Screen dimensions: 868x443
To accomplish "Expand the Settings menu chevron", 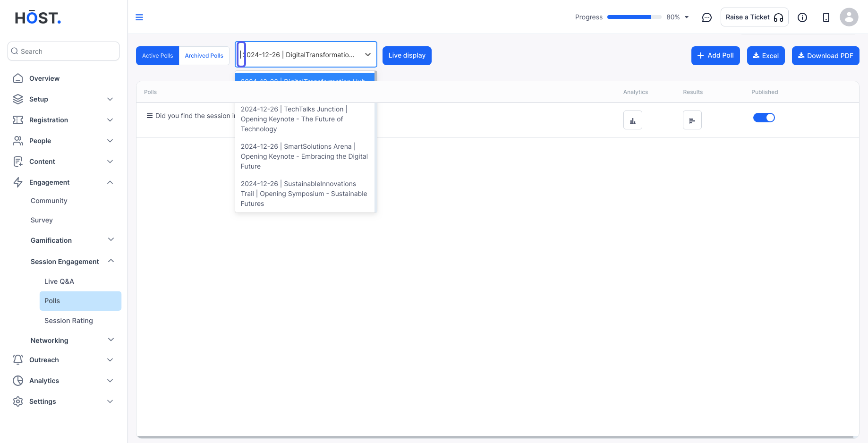I will [110, 401].
